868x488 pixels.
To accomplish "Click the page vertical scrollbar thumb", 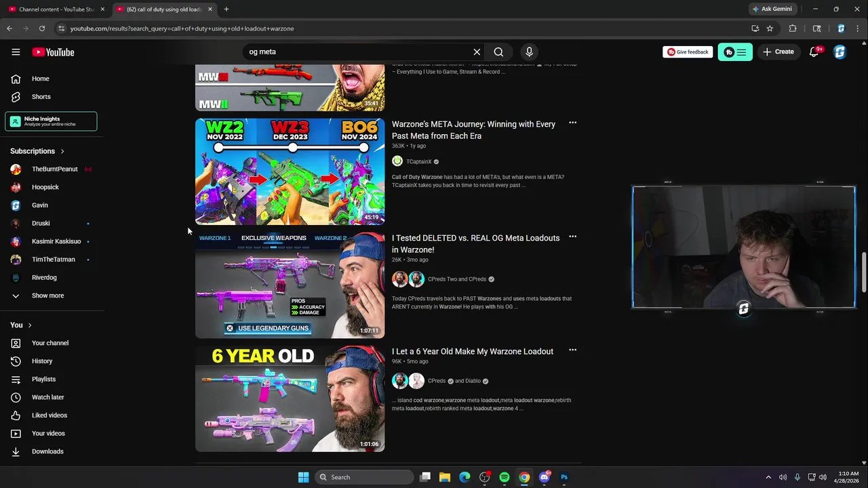I will (x=864, y=272).
